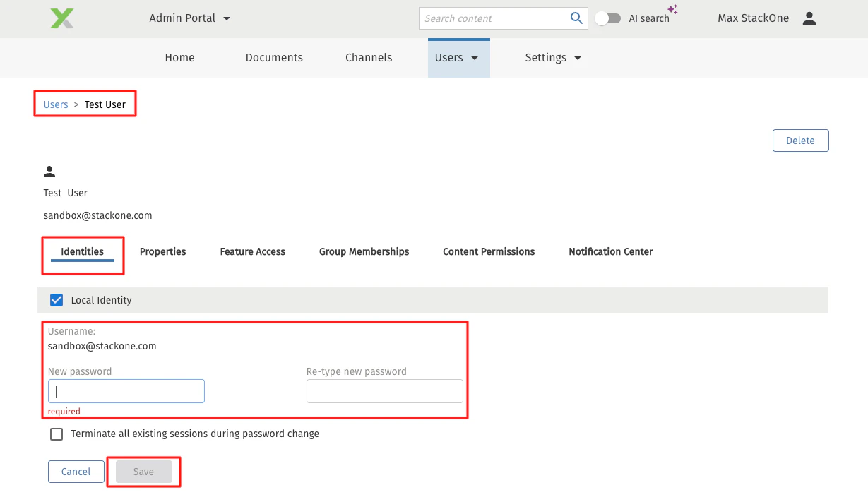Open the Feature Access tab

pyautogui.click(x=252, y=251)
